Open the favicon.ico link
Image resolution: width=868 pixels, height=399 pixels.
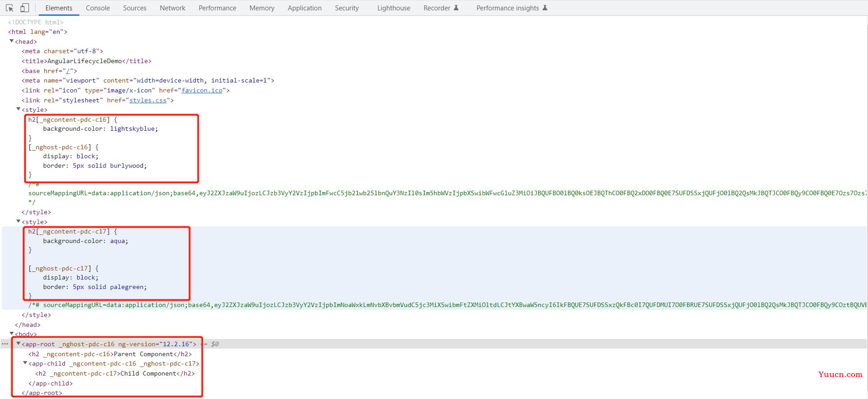(202, 90)
